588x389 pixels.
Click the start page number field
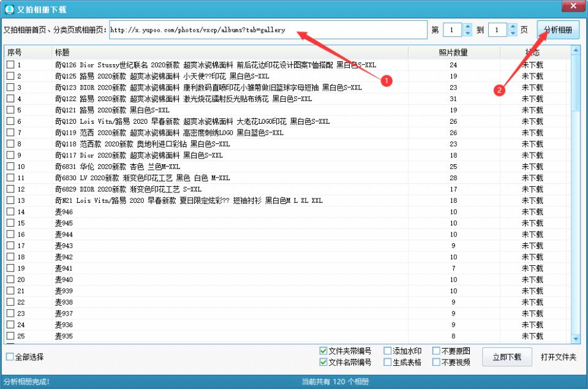click(453, 29)
